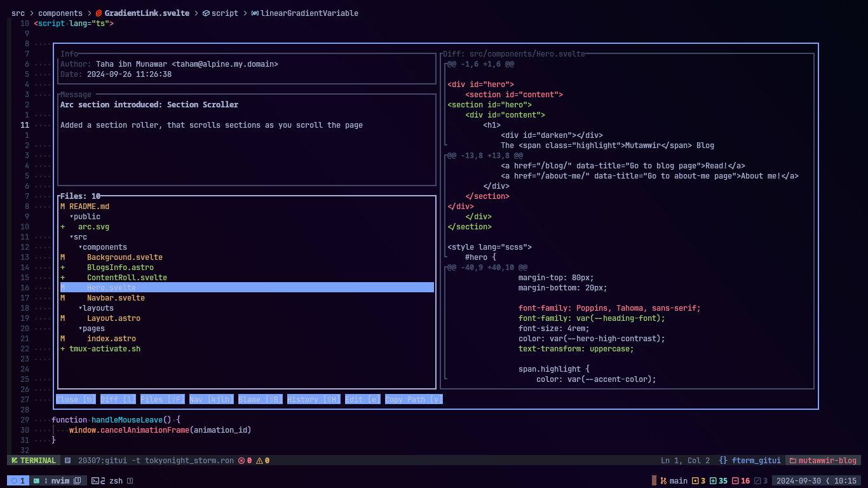The width and height of the screenshot is (868, 488).
Task: Select tmux session 1 indicator
Action: coord(18,481)
